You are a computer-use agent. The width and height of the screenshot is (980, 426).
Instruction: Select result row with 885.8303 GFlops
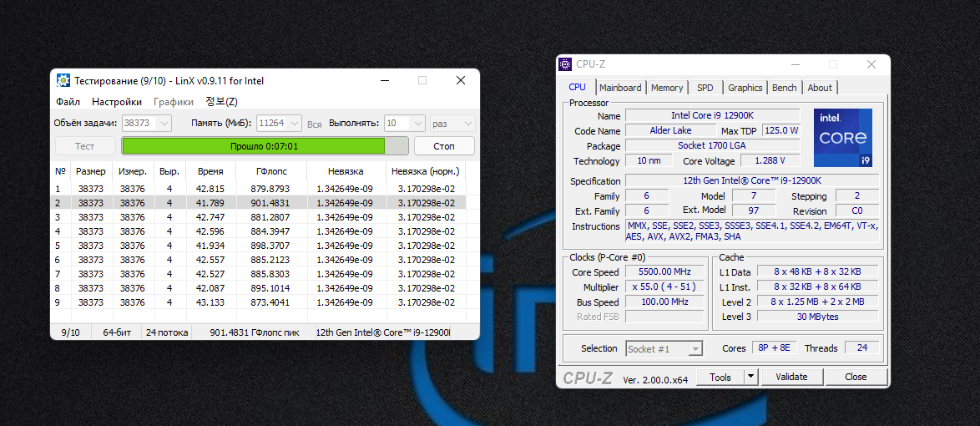[x=258, y=274]
